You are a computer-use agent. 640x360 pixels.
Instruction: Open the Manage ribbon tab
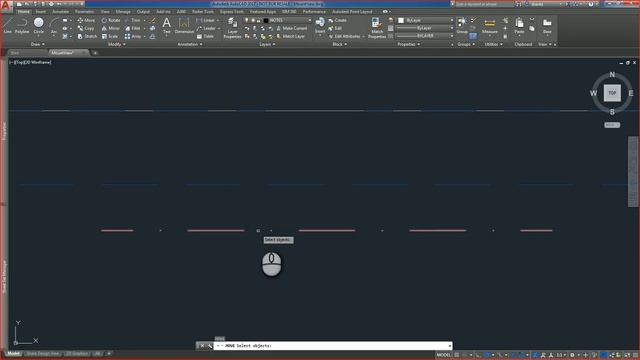tap(123, 11)
